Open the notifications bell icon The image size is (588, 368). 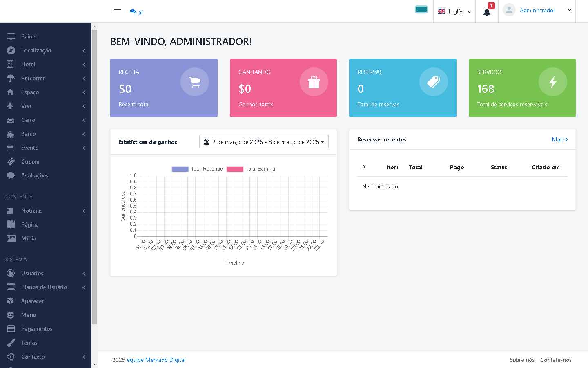tap(487, 12)
